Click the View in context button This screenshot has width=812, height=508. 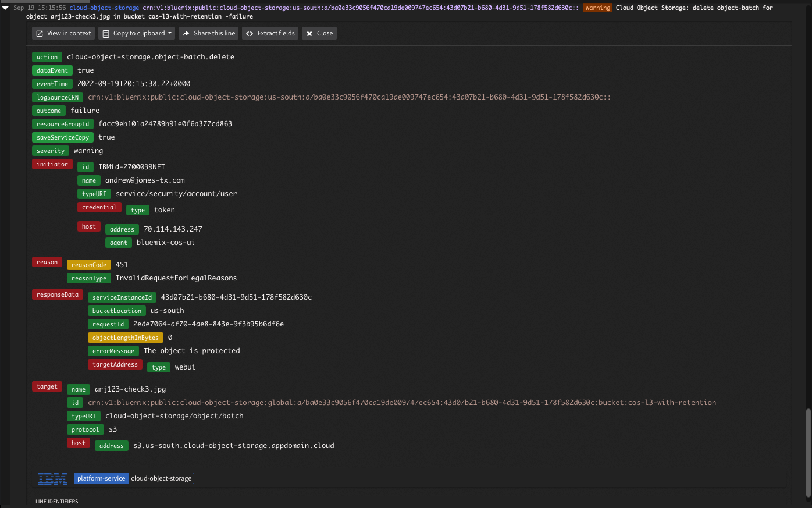tap(63, 33)
